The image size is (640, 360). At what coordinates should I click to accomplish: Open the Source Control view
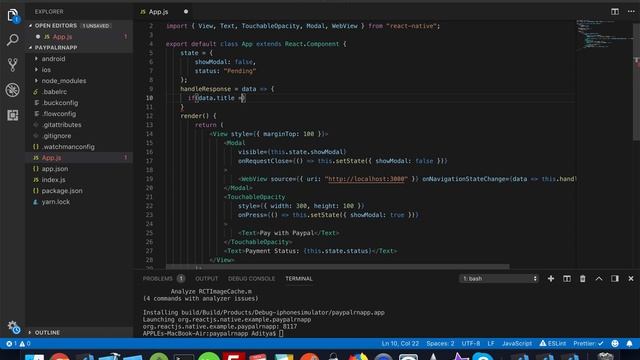[x=13, y=64]
